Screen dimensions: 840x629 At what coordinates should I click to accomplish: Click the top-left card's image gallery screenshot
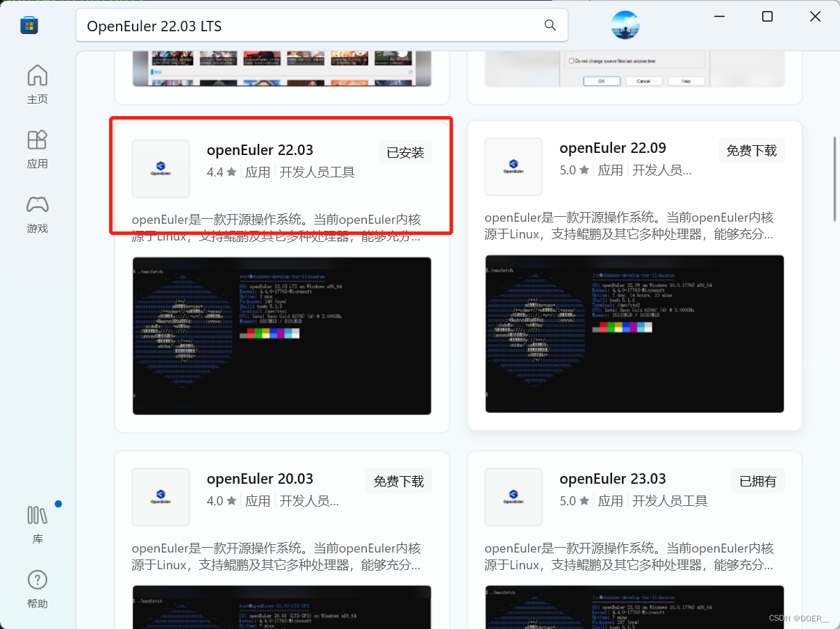(x=281, y=68)
